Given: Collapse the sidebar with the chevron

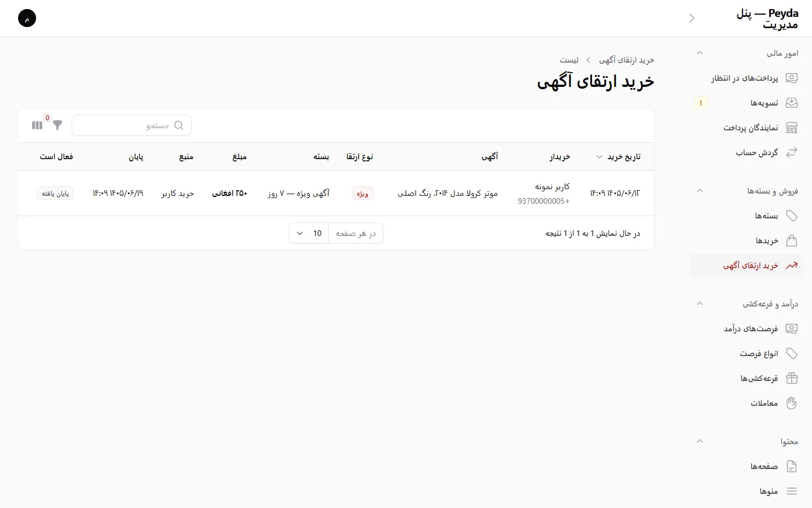Looking at the screenshot, I should [692, 18].
